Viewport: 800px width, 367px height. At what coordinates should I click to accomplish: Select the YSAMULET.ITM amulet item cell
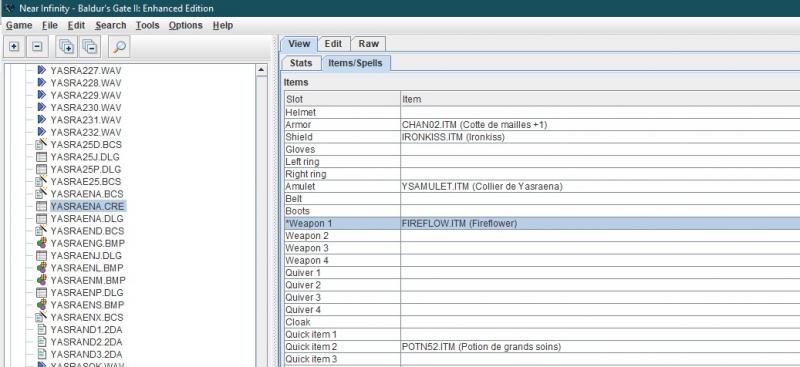(x=601, y=186)
